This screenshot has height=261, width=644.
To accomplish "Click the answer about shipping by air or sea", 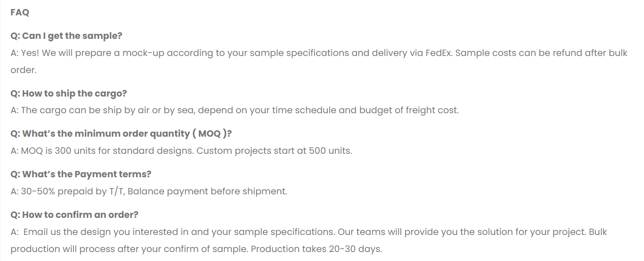I will coord(234,110).
